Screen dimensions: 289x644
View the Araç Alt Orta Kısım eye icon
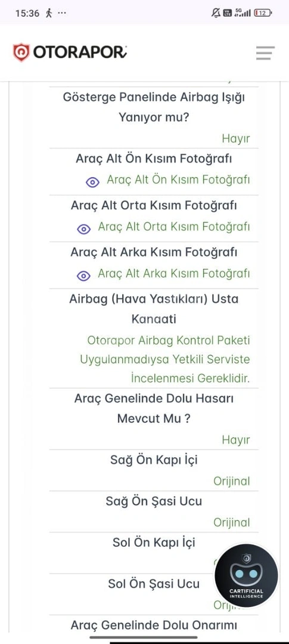[84, 229]
